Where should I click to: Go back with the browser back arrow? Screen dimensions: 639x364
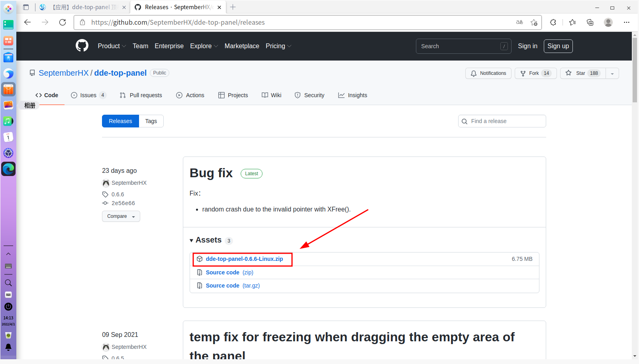click(27, 22)
